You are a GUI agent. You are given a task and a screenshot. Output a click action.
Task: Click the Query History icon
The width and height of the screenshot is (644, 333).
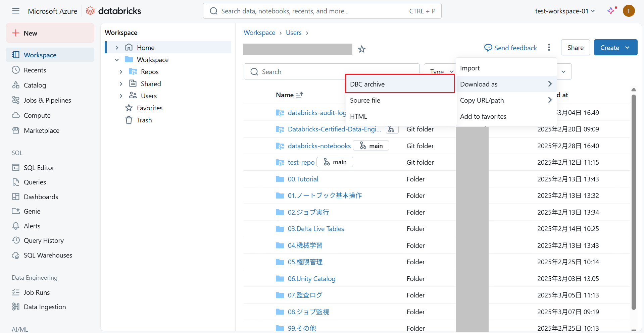click(16, 240)
